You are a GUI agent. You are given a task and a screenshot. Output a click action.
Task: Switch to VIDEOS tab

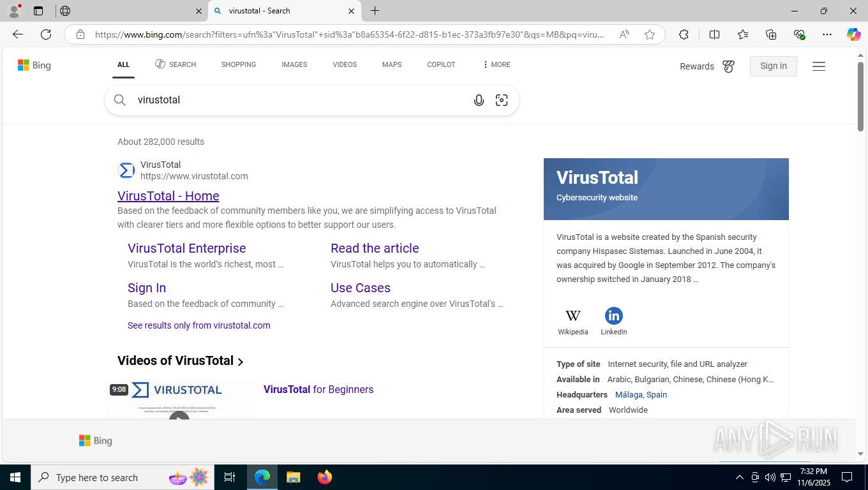click(x=345, y=64)
